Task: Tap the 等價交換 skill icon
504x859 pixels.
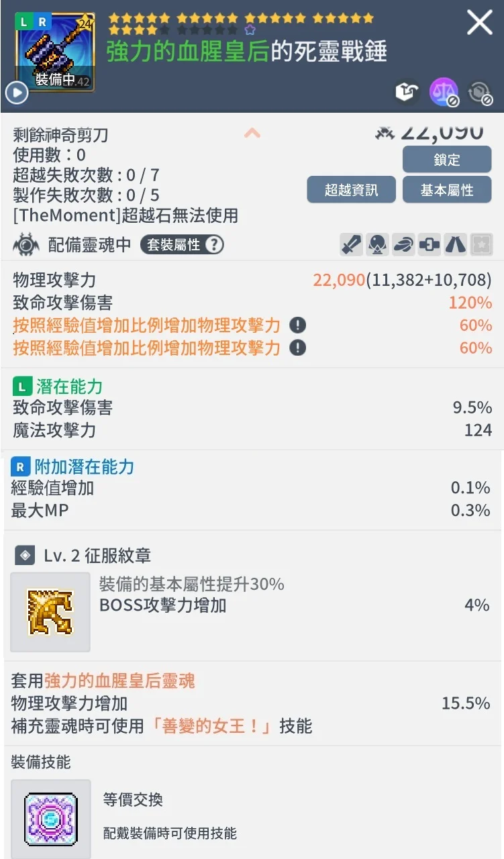Action: tap(51, 818)
